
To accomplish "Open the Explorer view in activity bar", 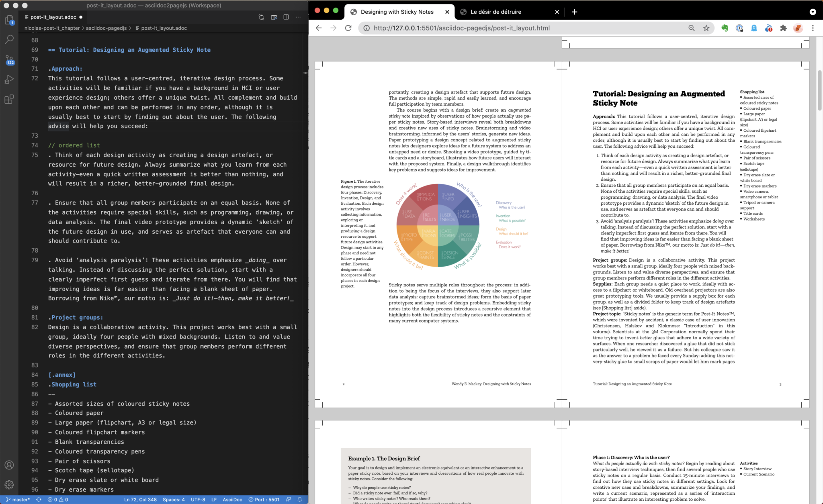I will [x=9, y=20].
